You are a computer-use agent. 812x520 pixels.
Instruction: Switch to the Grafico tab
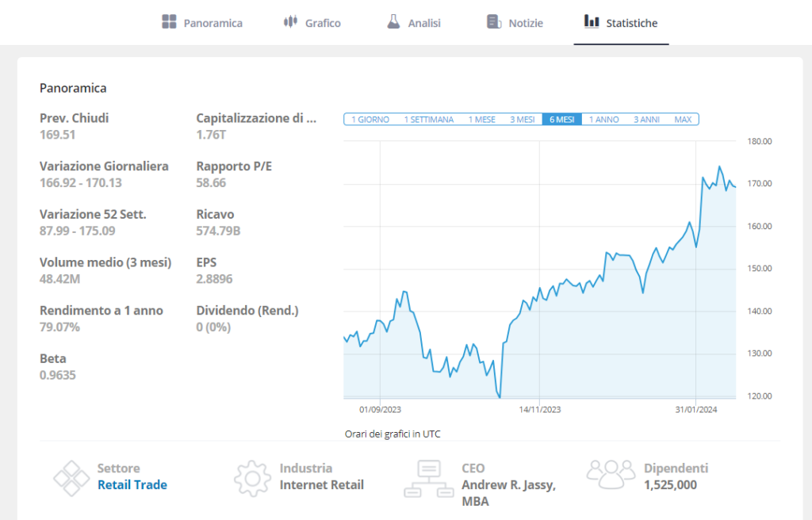(x=312, y=23)
